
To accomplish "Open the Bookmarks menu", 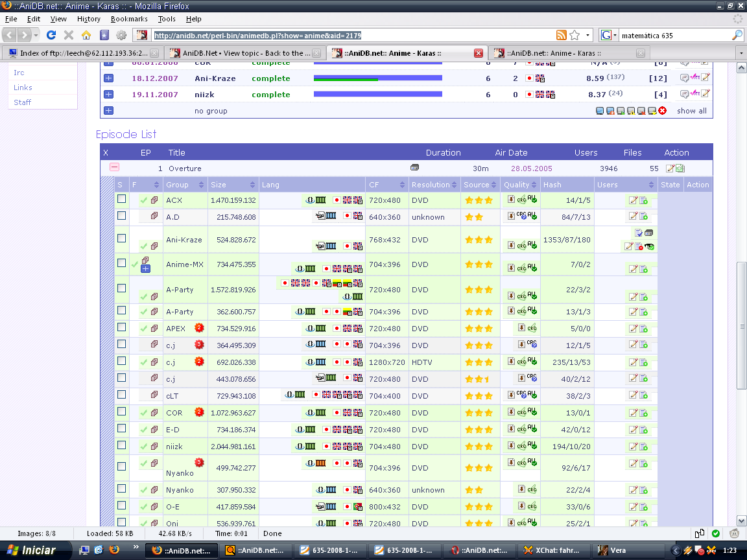I will pos(129,19).
